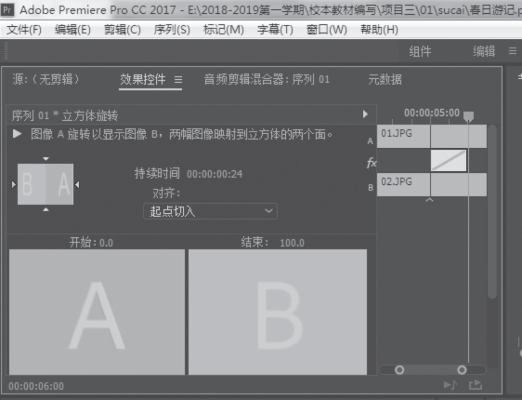
Task: Click the vertical scrollbar of the mini timeline
Action: pos(492,212)
